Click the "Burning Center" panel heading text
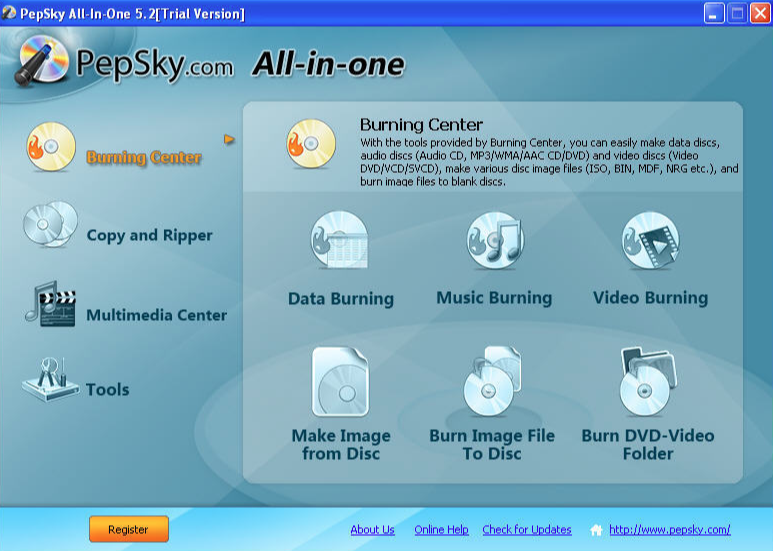Viewport: 773px width, 551px height. tap(422, 125)
